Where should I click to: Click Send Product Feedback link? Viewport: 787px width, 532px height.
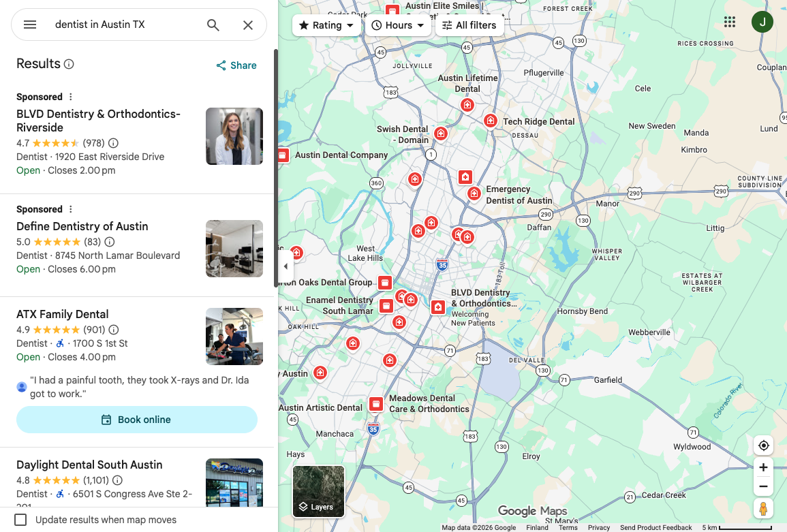pos(655,527)
